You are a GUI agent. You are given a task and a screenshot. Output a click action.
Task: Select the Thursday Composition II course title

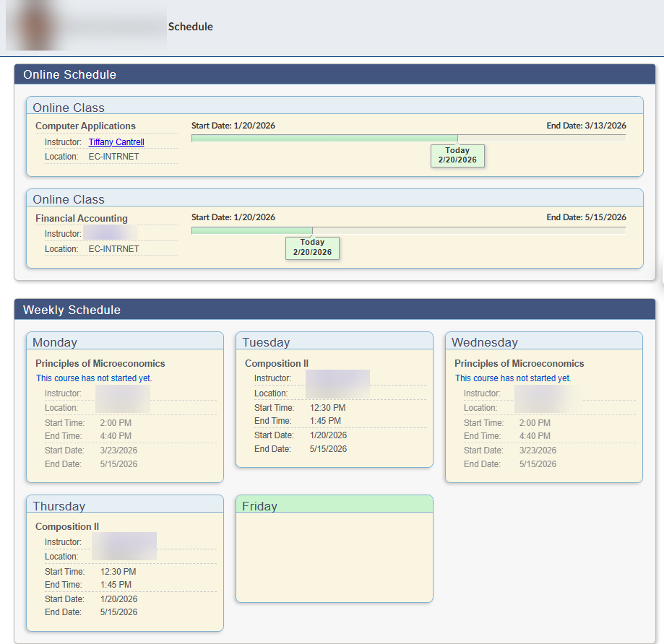click(x=67, y=526)
